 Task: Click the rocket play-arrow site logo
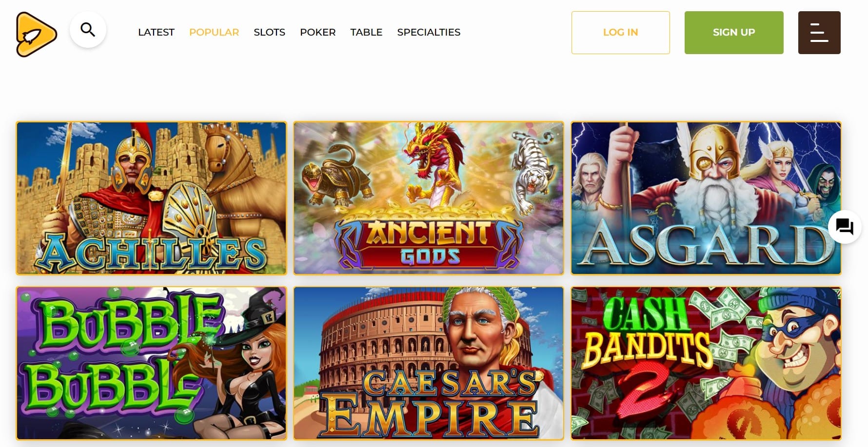pos(37,34)
